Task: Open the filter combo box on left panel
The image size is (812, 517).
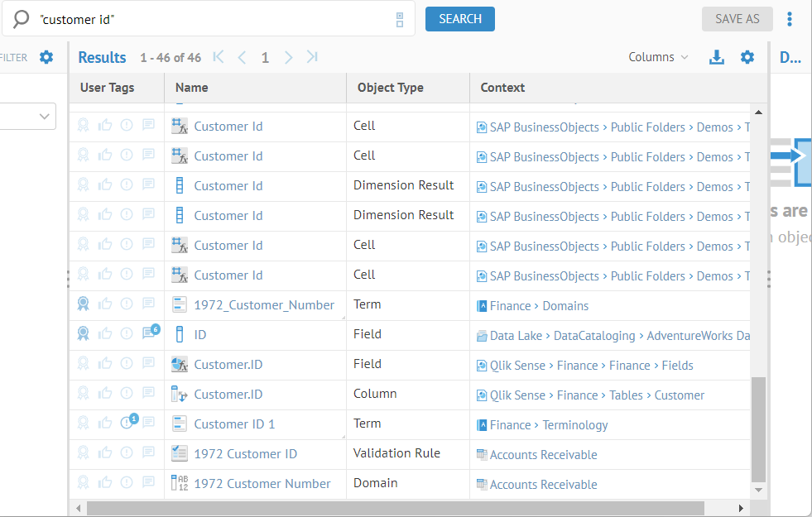Action: coord(28,117)
